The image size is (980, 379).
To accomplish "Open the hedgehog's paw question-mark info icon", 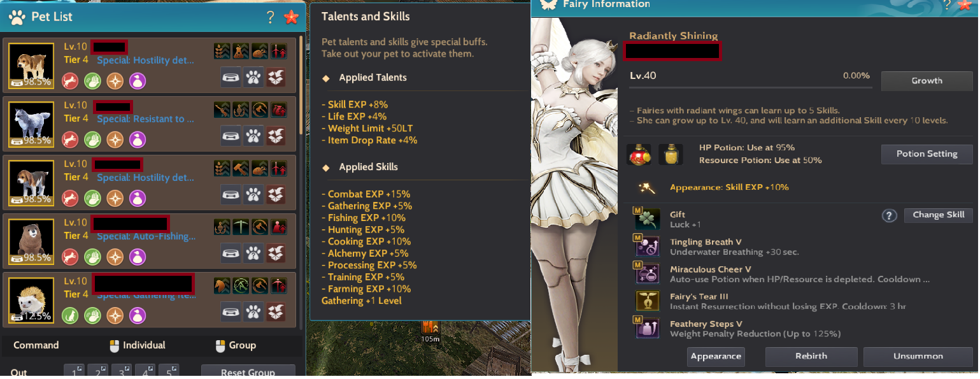I will coord(253,311).
